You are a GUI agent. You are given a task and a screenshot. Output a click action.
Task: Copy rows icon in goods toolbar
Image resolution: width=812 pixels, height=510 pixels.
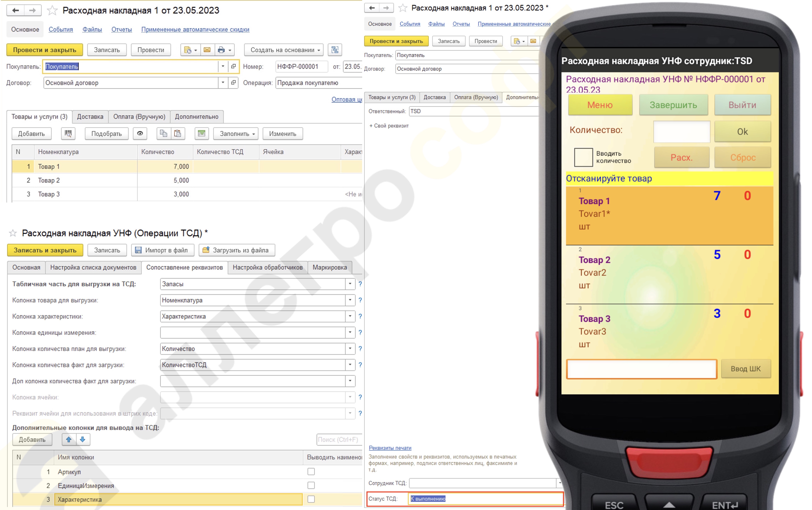[x=163, y=134]
